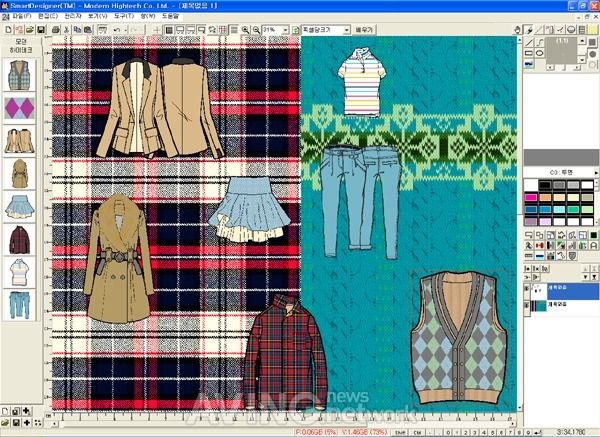Toggle the red grid display icon

click(x=223, y=30)
